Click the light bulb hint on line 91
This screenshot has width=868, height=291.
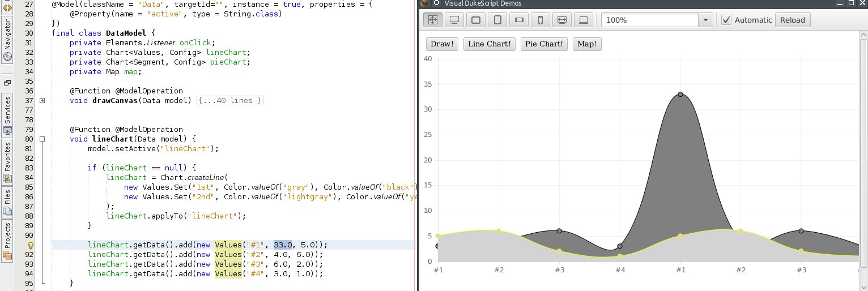tap(32, 245)
